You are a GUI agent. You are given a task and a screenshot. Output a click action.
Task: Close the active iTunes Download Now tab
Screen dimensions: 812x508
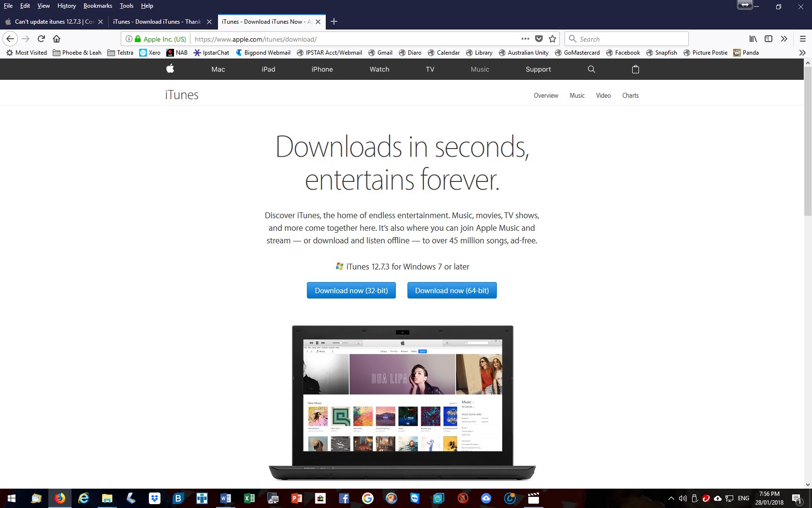(x=318, y=22)
